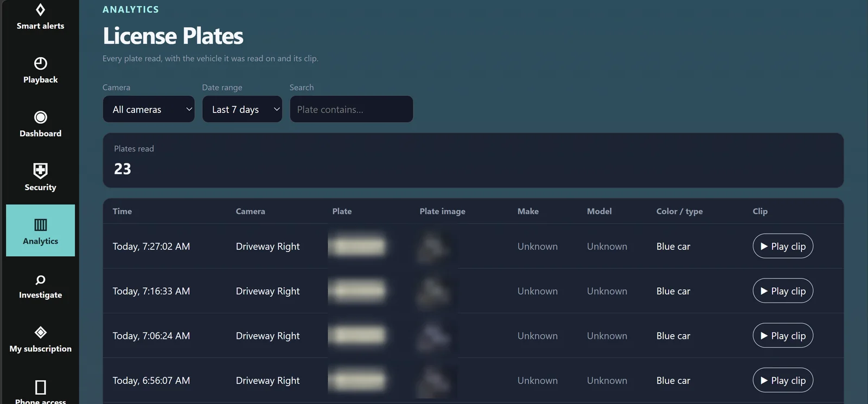Play clip for 7:27:02 AM row
This screenshot has width=868, height=404.
coord(783,246)
